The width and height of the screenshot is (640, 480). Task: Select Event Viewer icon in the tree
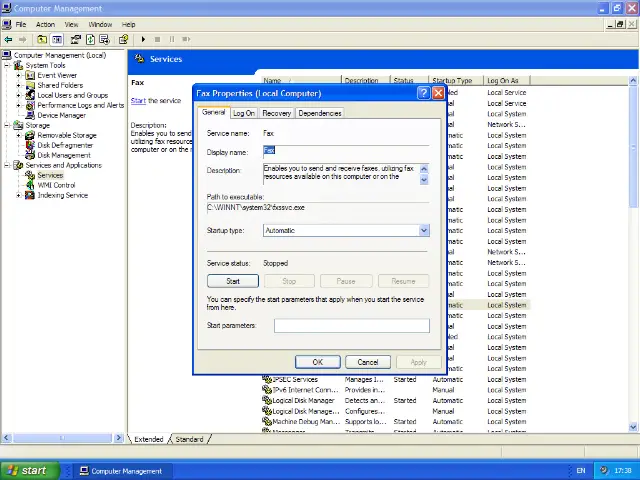(x=30, y=75)
